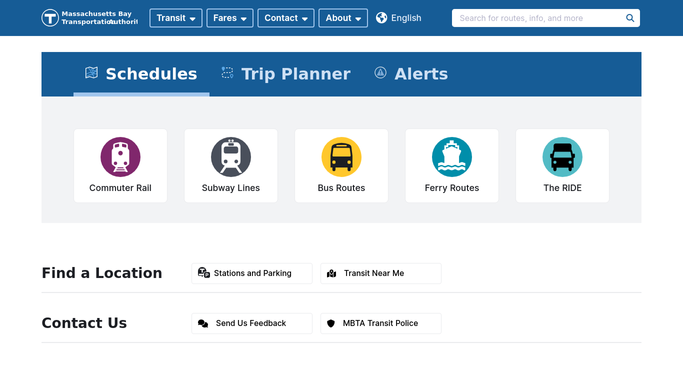Image resolution: width=683 pixels, height=384 pixels.
Task: Click the MBTA T logo icon
Action: tap(50, 18)
